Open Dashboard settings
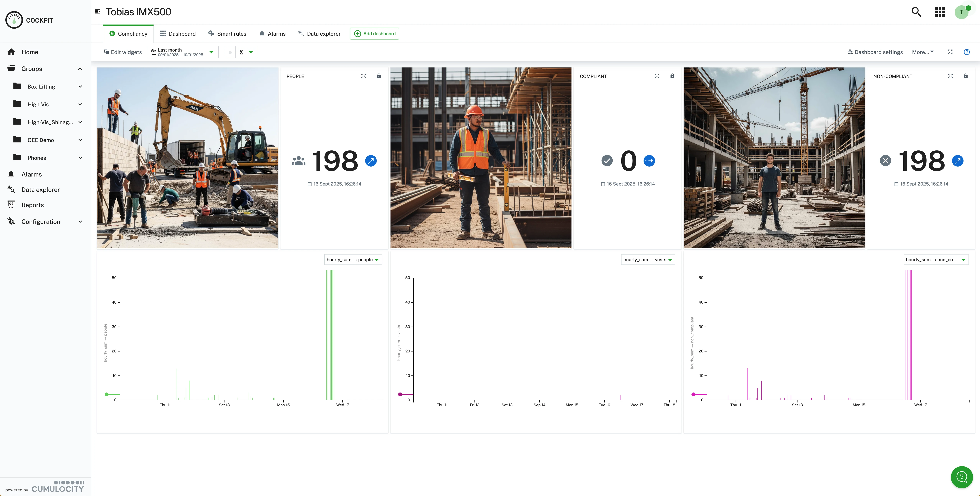The height and width of the screenshot is (496, 980). [x=875, y=52]
